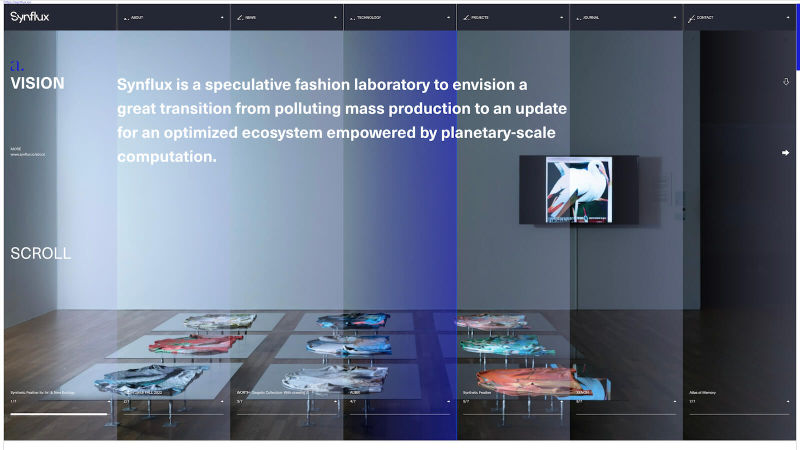
Task: Expand the TECHNOLOGY dropdown arrow
Action: (448, 17)
